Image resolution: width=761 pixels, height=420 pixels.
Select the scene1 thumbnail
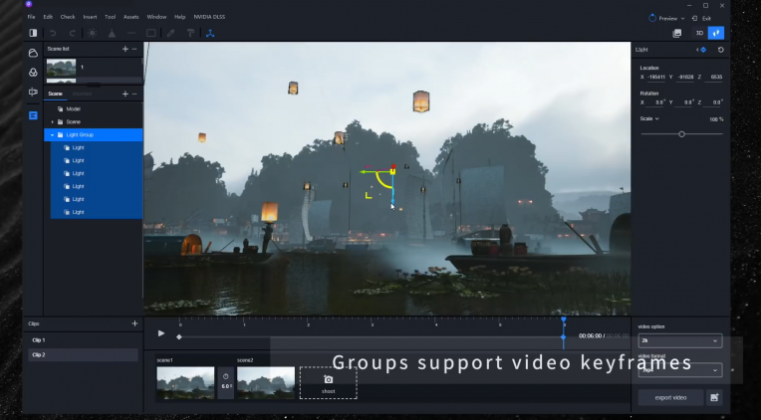[185, 383]
